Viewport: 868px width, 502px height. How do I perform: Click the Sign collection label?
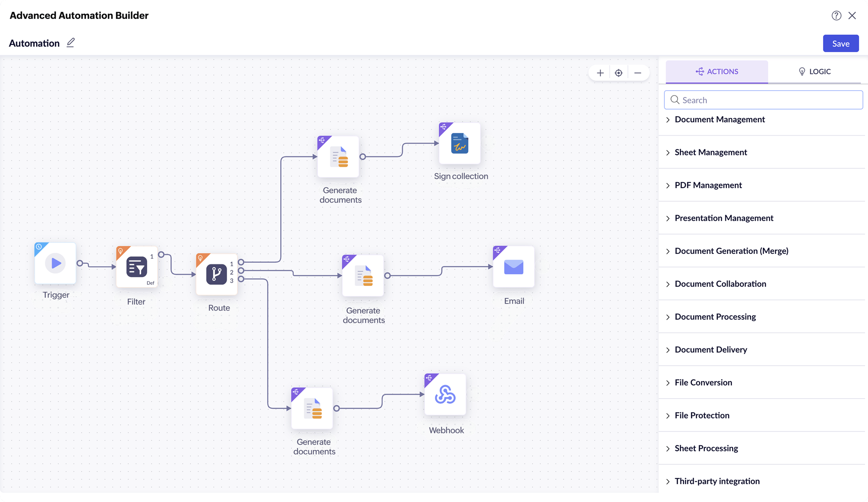461,176
